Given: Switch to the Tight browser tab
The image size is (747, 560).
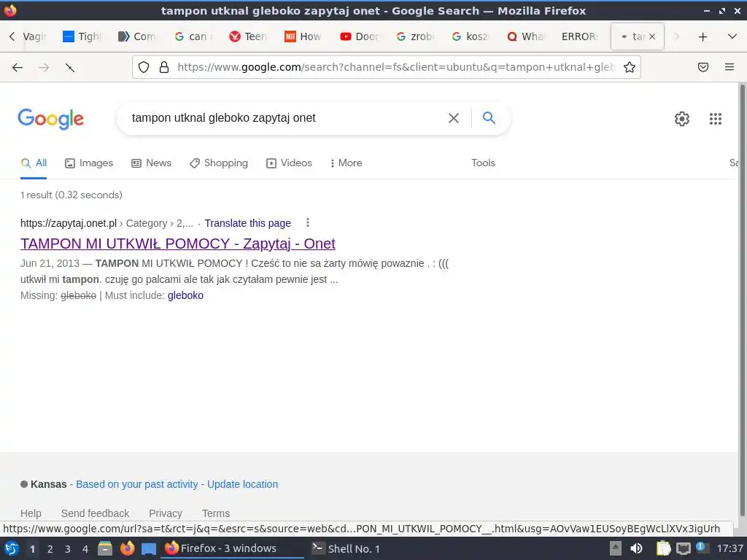Looking at the screenshot, I should 82,36.
